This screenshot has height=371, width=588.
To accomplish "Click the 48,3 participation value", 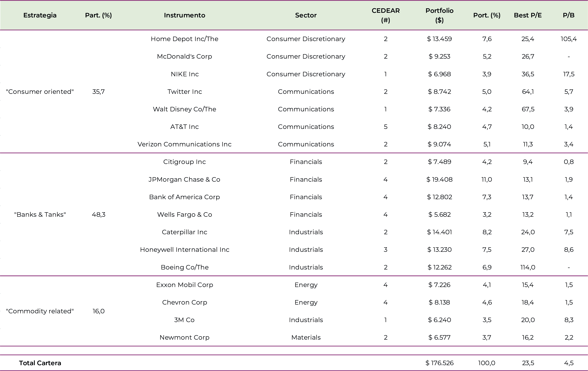I will 98,215.
